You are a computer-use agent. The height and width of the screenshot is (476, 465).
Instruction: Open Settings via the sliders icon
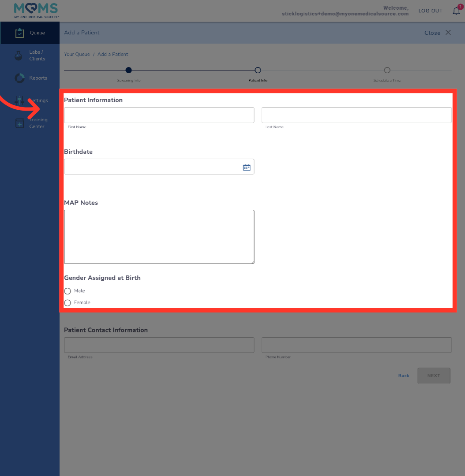point(19,100)
